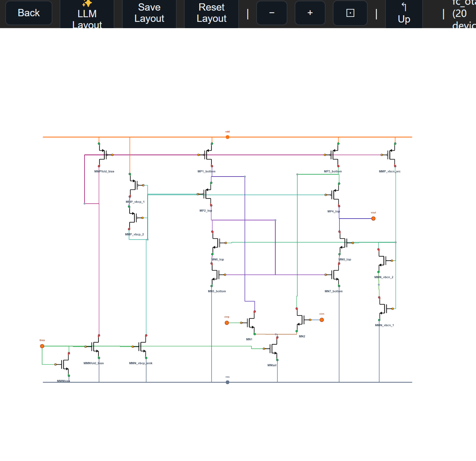Select the vout output pin

(x=373, y=219)
